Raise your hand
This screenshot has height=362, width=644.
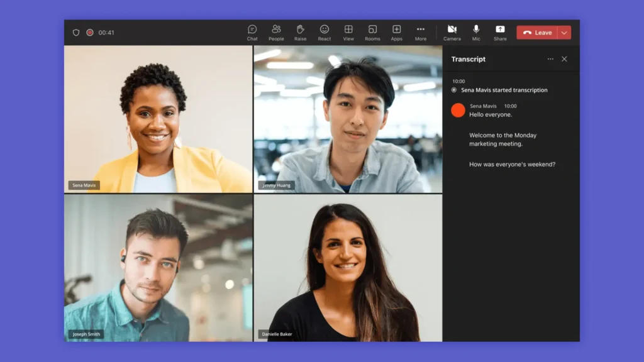coord(300,32)
